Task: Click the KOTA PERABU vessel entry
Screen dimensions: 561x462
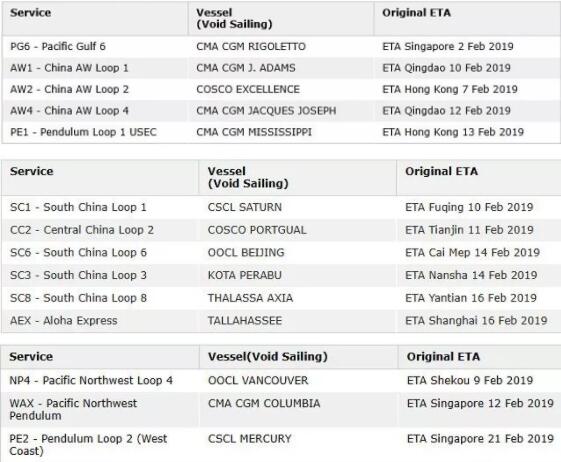Action: (245, 275)
